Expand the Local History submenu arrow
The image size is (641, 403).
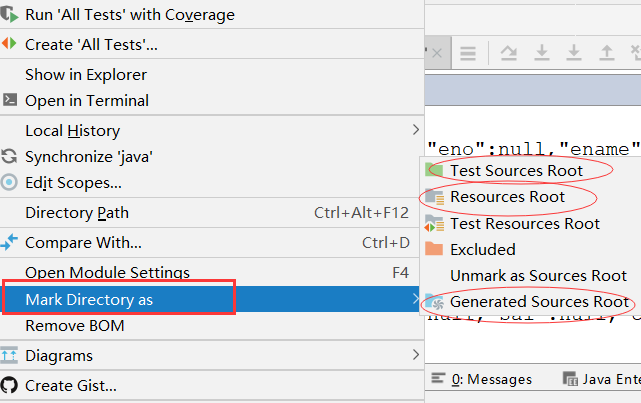pyautogui.click(x=415, y=130)
